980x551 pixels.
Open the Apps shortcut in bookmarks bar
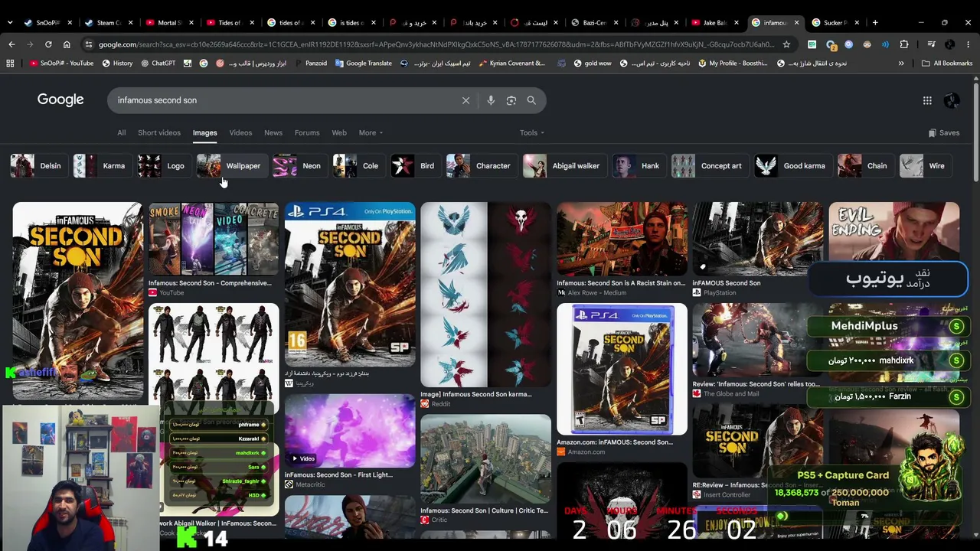point(10,64)
